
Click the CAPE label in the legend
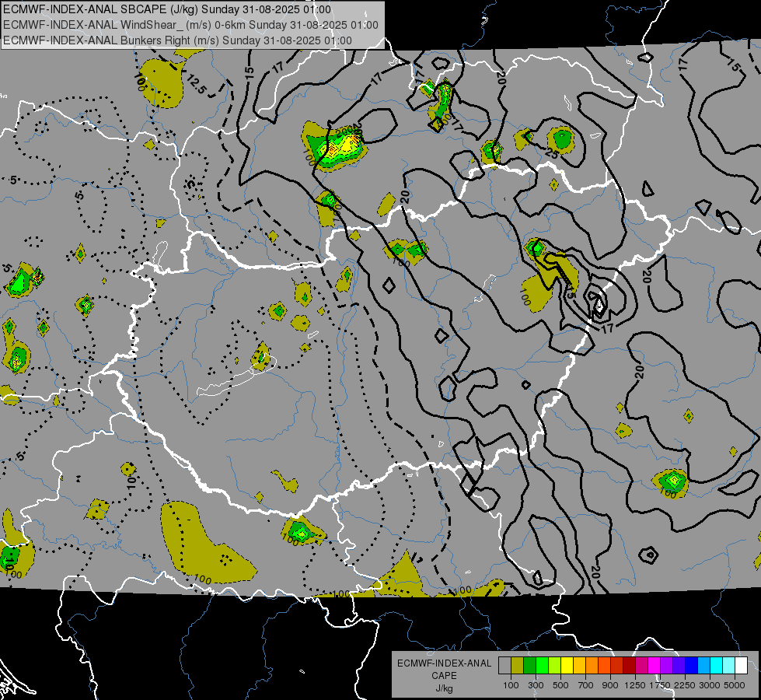click(x=444, y=676)
